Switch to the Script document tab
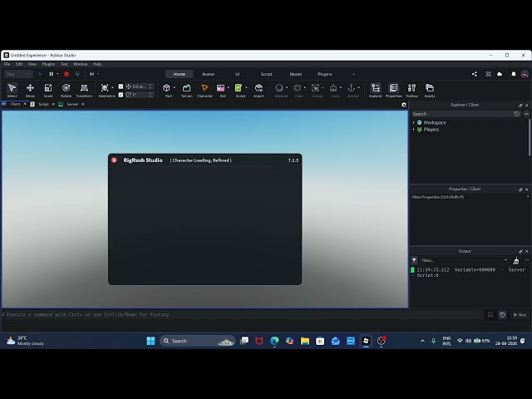This screenshot has height=399, width=532. point(43,104)
